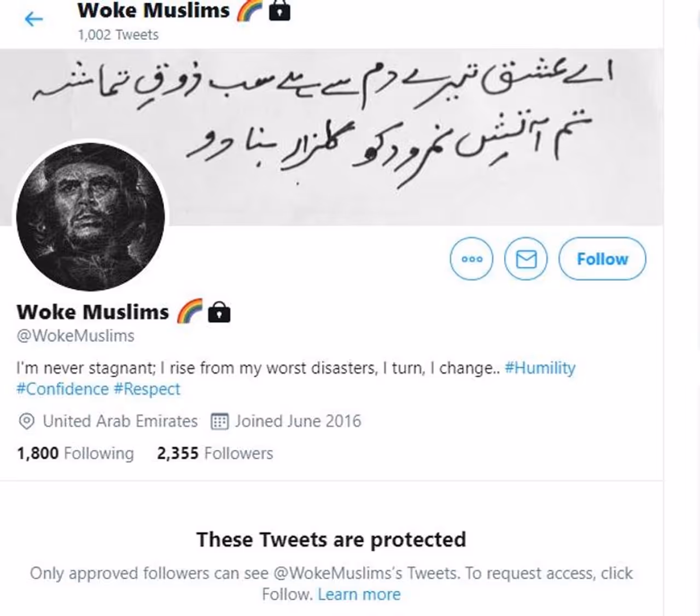Click the Learn more link
Screen dimensions: 700x616
coord(359,594)
